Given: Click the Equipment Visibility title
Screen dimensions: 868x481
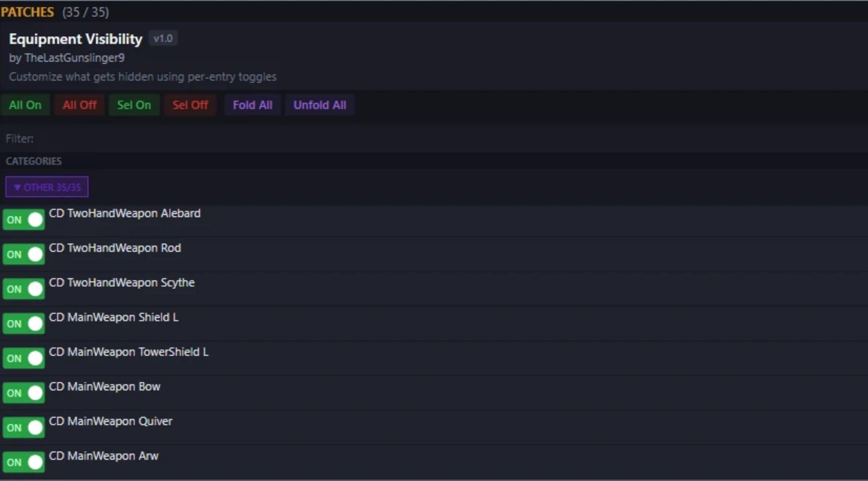Looking at the screenshot, I should tap(76, 39).
